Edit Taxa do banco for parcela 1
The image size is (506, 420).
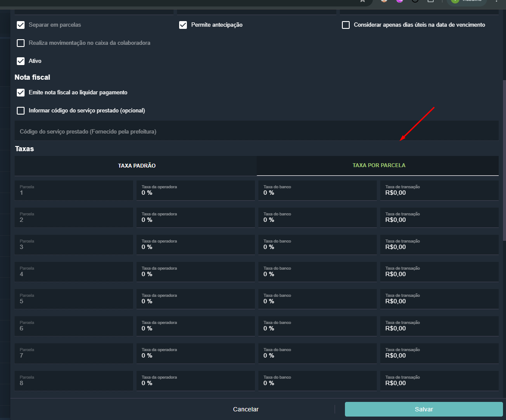click(x=317, y=190)
